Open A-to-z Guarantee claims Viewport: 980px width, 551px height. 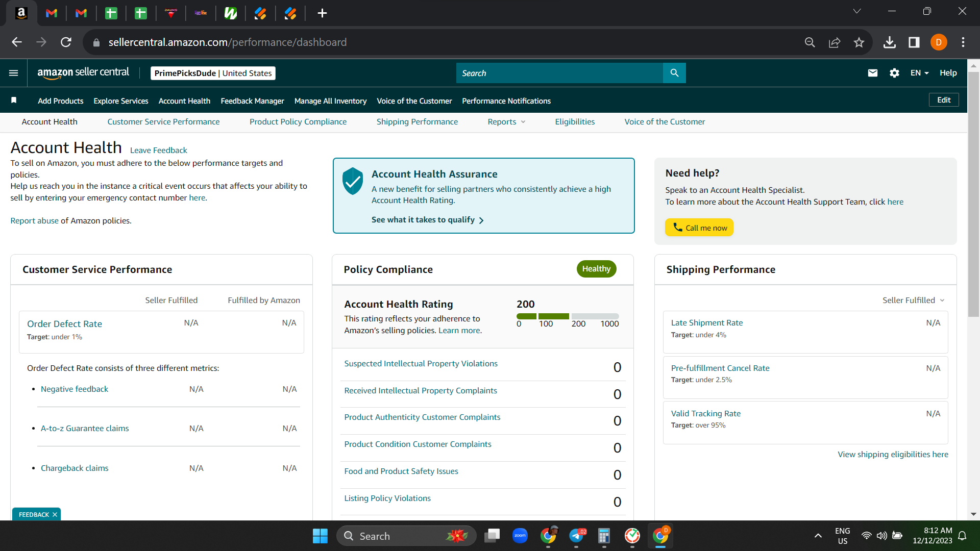pos(85,429)
